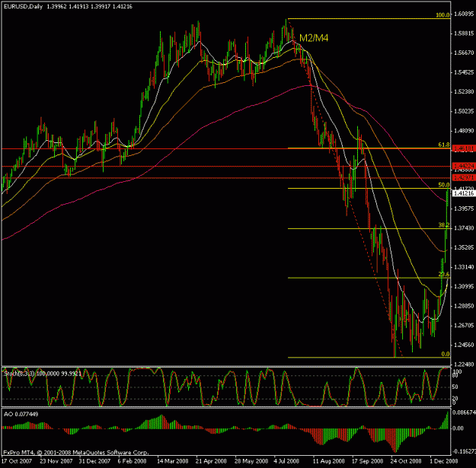
Task: Click the 1.58815 price axis value
Action: click(464, 33)
